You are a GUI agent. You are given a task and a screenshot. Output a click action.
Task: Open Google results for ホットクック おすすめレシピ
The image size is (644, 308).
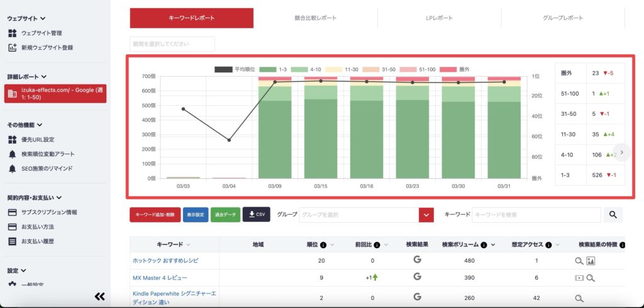(417, 260)
